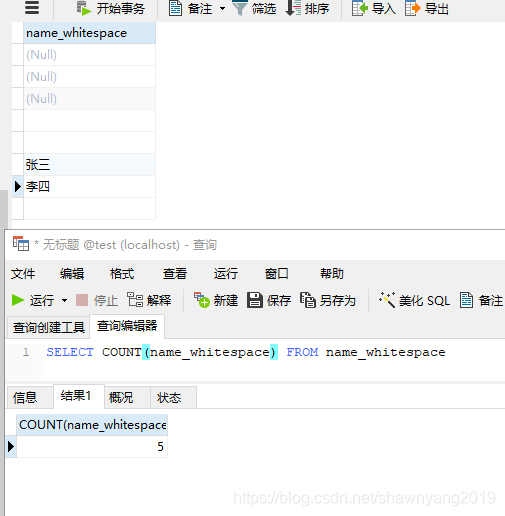Screen dimensions: 505x516
Task: Click the green 运行 run icon
Action: point(18,300)
